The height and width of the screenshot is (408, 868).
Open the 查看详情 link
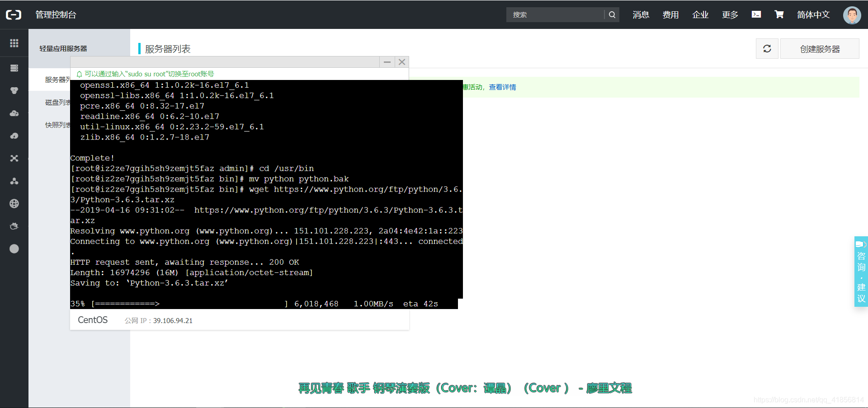[503, 87]
